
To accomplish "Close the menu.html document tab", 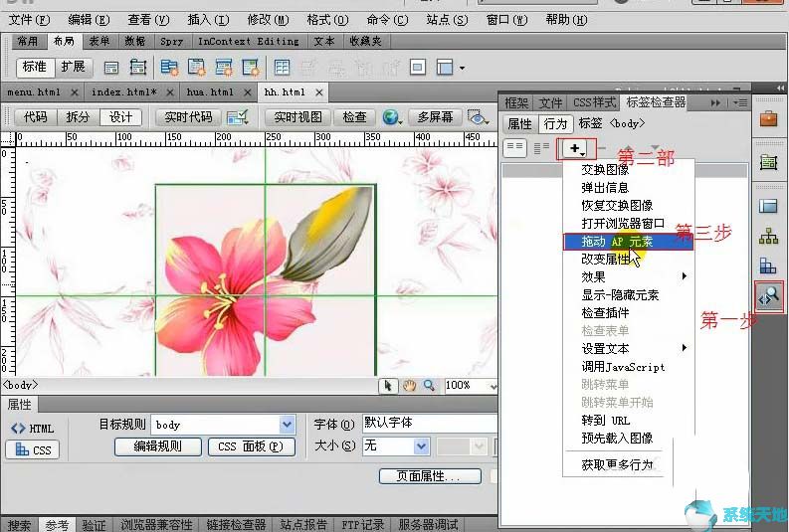I will [74, 92].
